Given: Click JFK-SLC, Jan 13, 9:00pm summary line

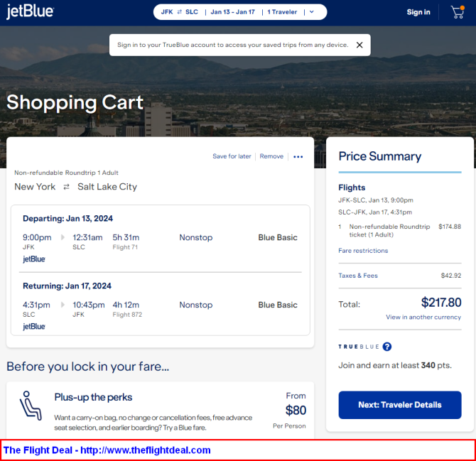Looking at the screenshot, I should pos(376,200).
